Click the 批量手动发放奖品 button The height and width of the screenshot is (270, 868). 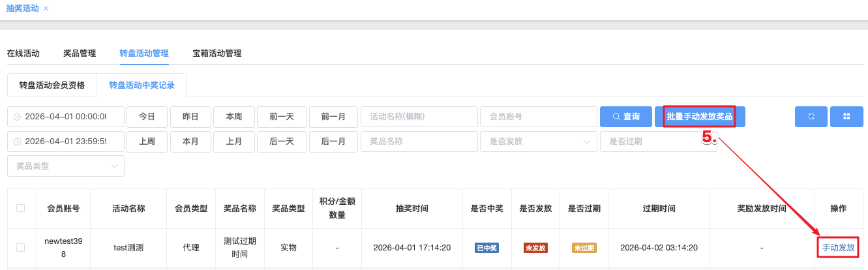coord(700,117)
